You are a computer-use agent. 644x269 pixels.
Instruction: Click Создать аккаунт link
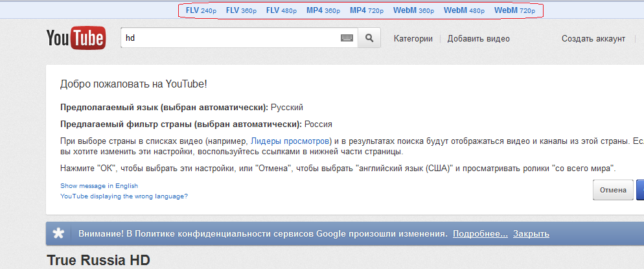pyautogui.click(x=593, y=39)
